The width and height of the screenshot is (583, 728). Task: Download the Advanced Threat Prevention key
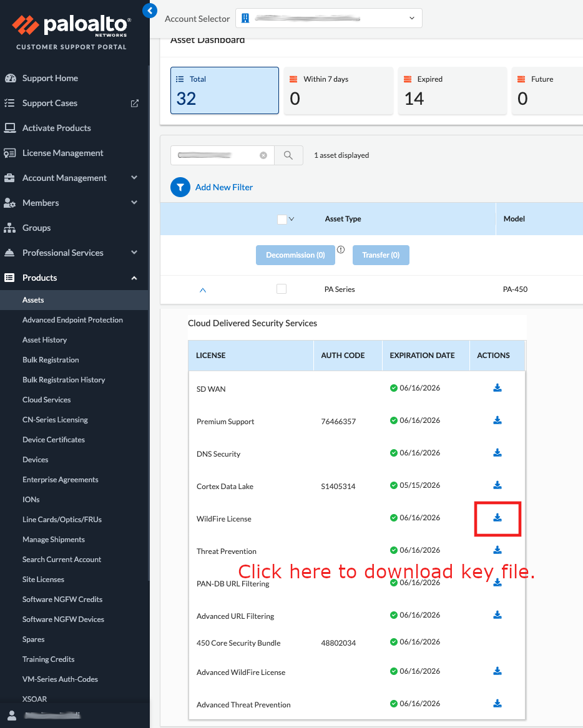(x=497, y=704)
